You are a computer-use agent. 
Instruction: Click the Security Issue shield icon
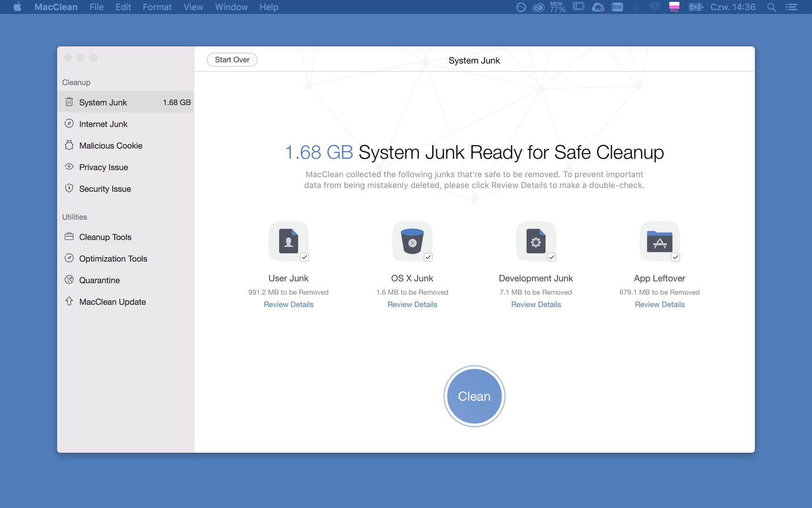click(x=69, y=188)
